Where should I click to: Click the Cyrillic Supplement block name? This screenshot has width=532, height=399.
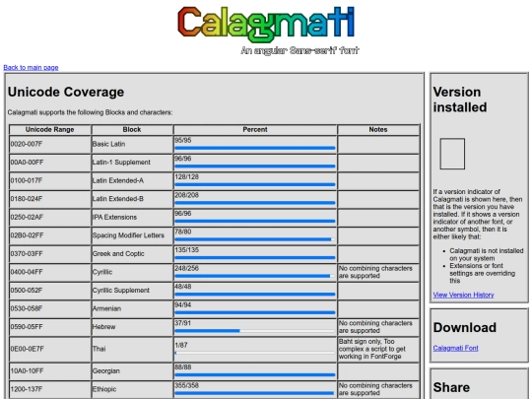pyautogui.click(x=121, y=291)
